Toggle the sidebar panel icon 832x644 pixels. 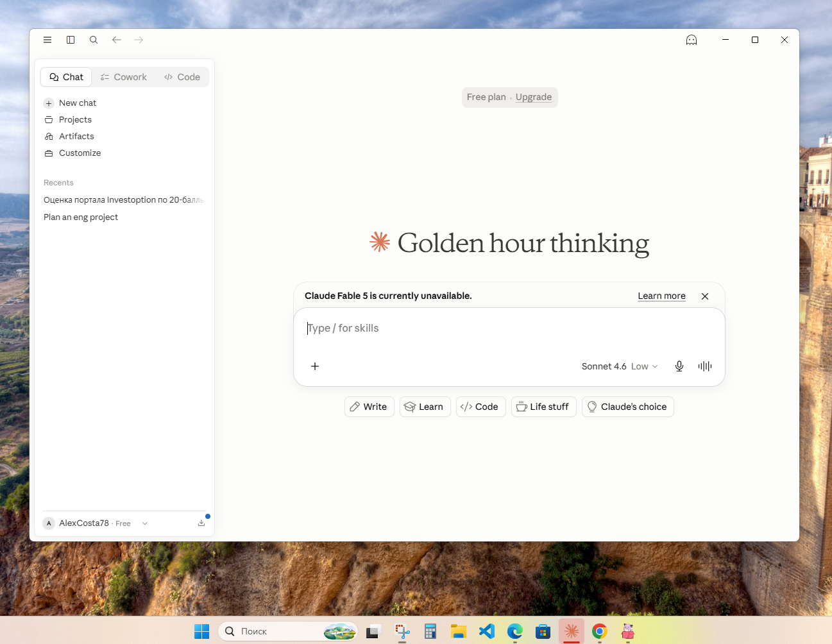pos(71,40)
